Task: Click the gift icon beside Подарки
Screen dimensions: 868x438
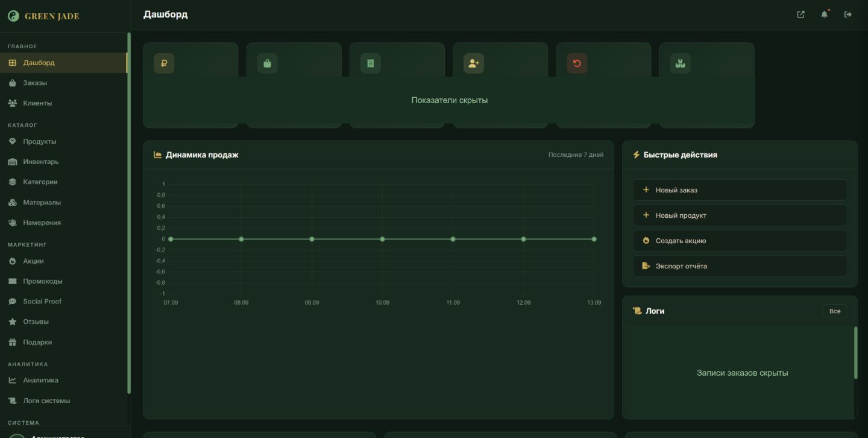Action: click(12, 342)
